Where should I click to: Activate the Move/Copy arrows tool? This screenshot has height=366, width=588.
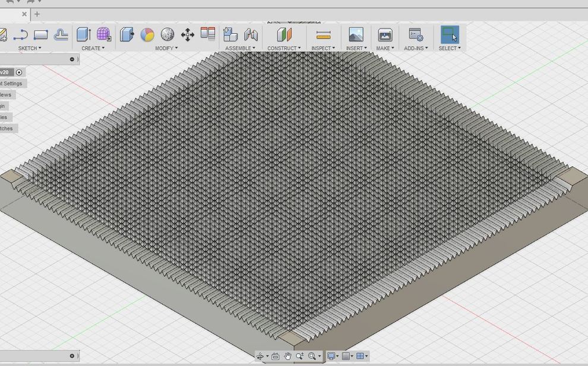[188, 35]
